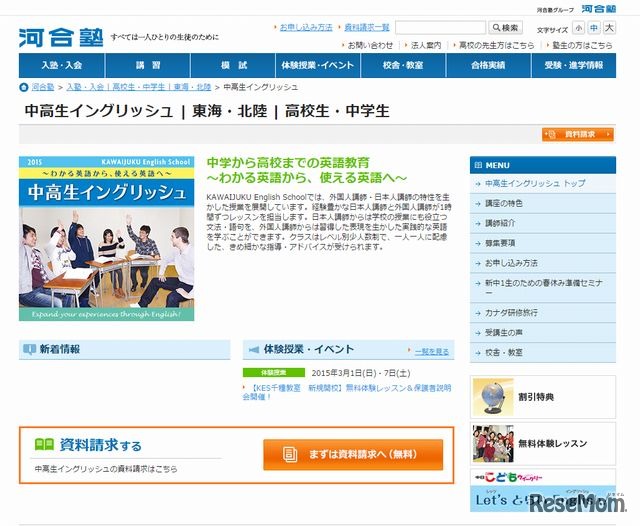The height and width of the screenshot is (526, 640).
Task: Click the speech bubble icon beside 新着情報
Action: 29,350
